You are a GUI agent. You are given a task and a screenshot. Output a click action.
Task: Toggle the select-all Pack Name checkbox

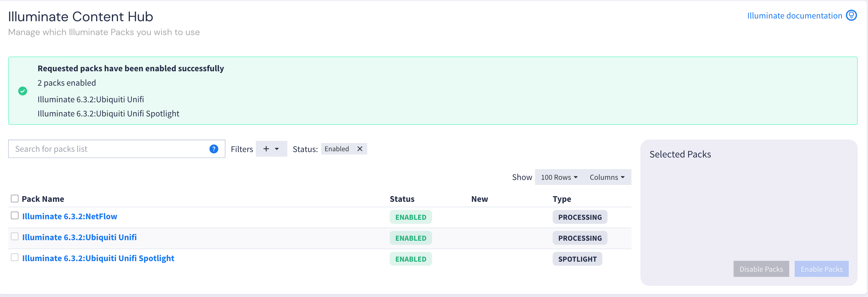pyautogui.click(x=14, y=199)
